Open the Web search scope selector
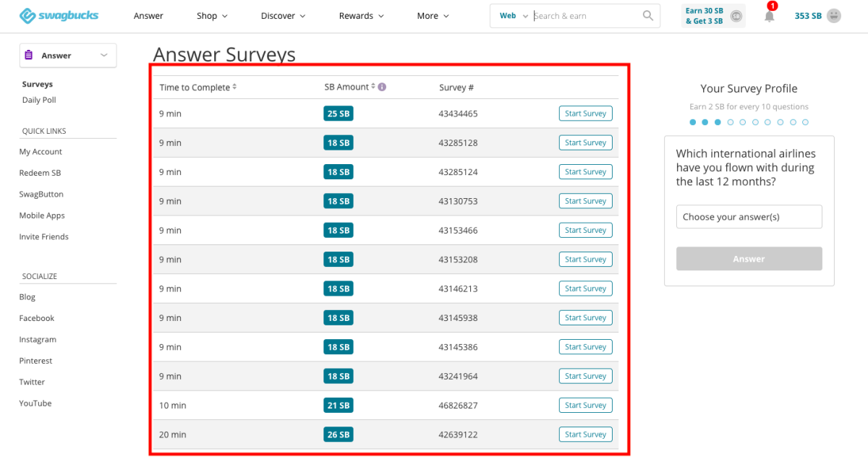Screen dimensions: 868x462 coord(514,15)
